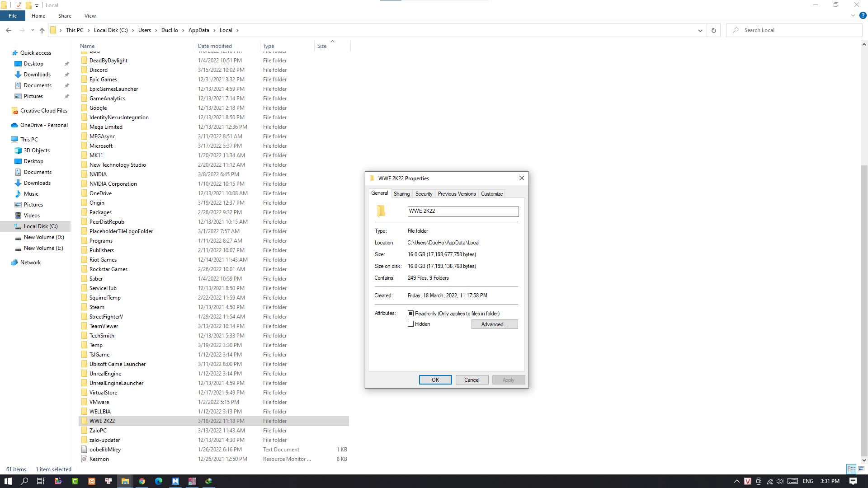Open Quick access in navigation pane

tap(35, 52)
